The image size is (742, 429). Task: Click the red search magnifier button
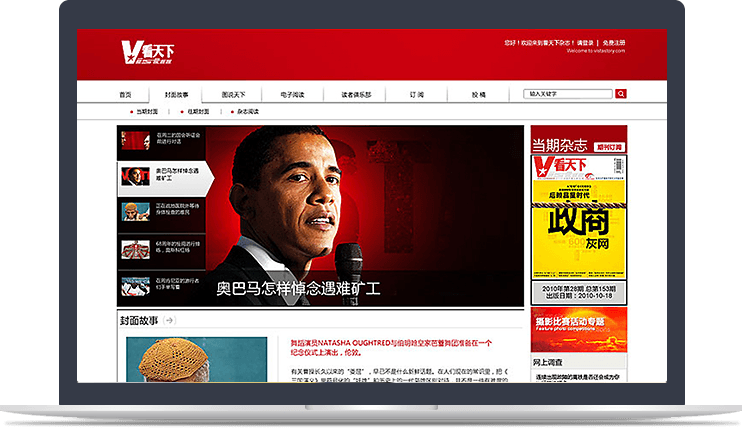coord(621,94)
